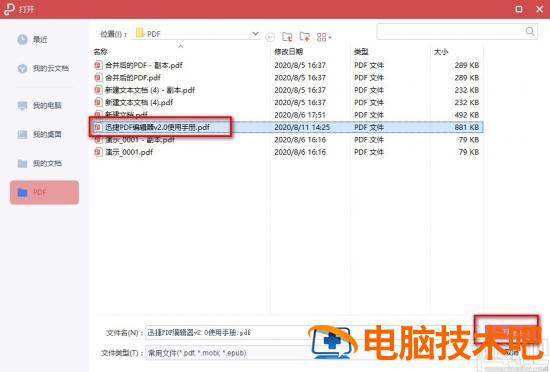
Task: Go to 我的云文档 cloud documents
Action: (x=43, y=68)
